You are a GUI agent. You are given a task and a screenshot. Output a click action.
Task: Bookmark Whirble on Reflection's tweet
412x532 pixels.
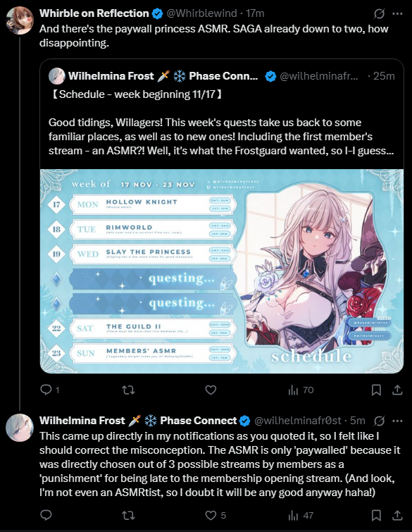click(x=376, y=390)
